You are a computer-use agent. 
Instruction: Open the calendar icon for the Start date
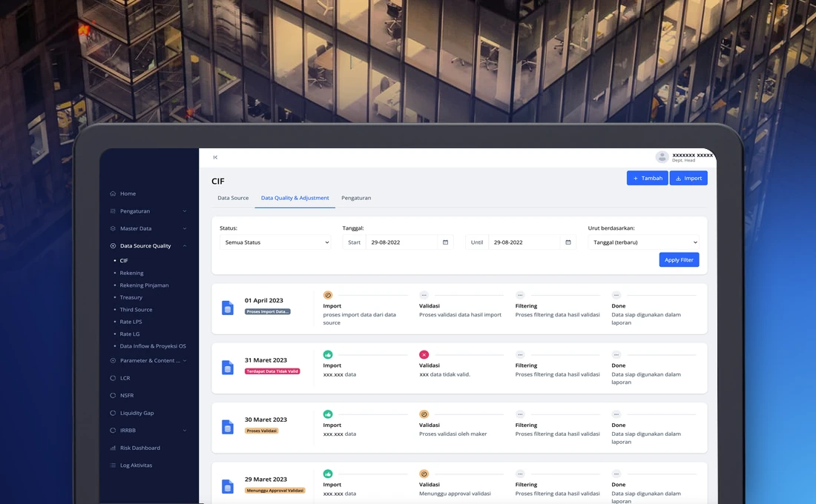pos(446,242)
